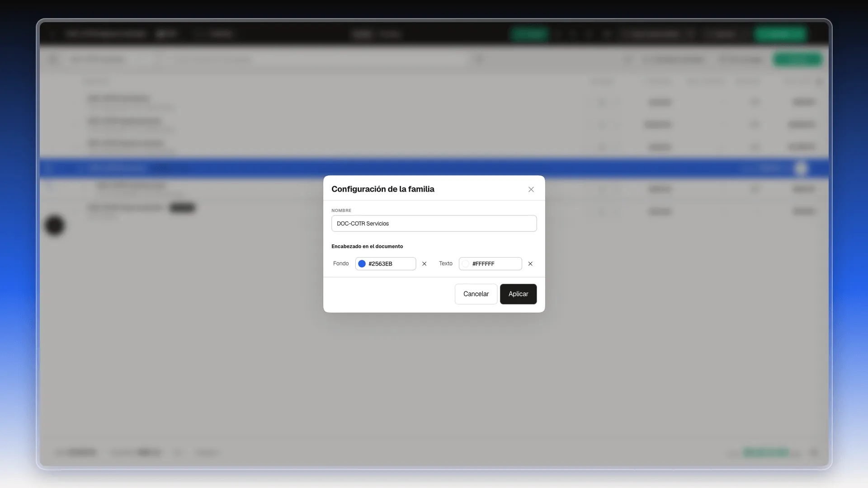Click the Cancelar button
Viewport: 868px width, 488px height.
[476, 294]
